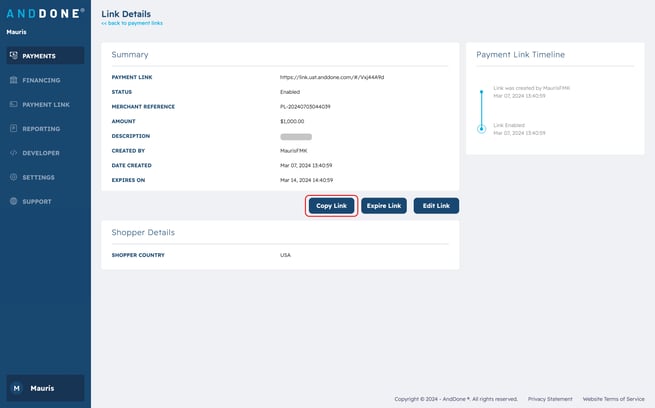Click the SHOPPER COUNTRY field label
This screenshot has height=408, width=655.
pos(138,255)
